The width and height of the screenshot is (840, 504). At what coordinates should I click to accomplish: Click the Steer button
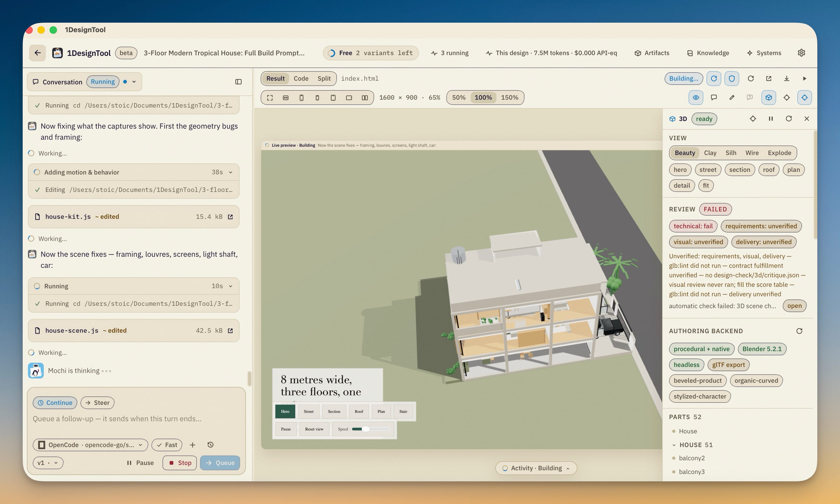(97, 403)
